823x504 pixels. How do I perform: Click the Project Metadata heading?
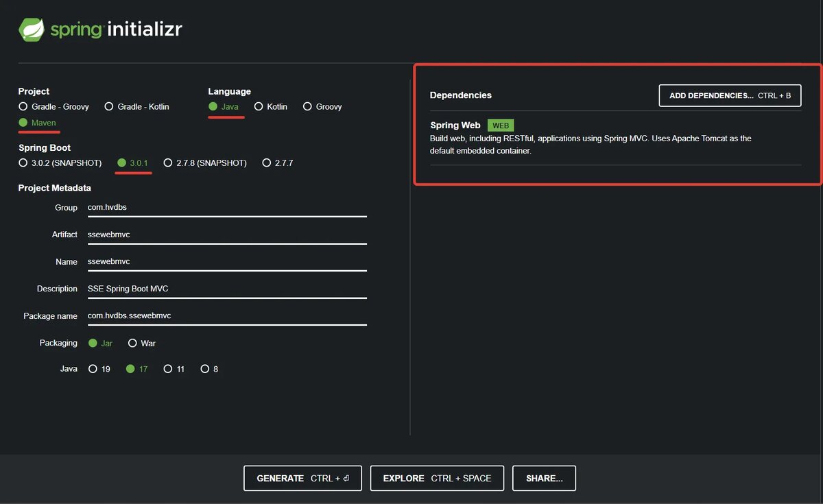tap(55, 188)
